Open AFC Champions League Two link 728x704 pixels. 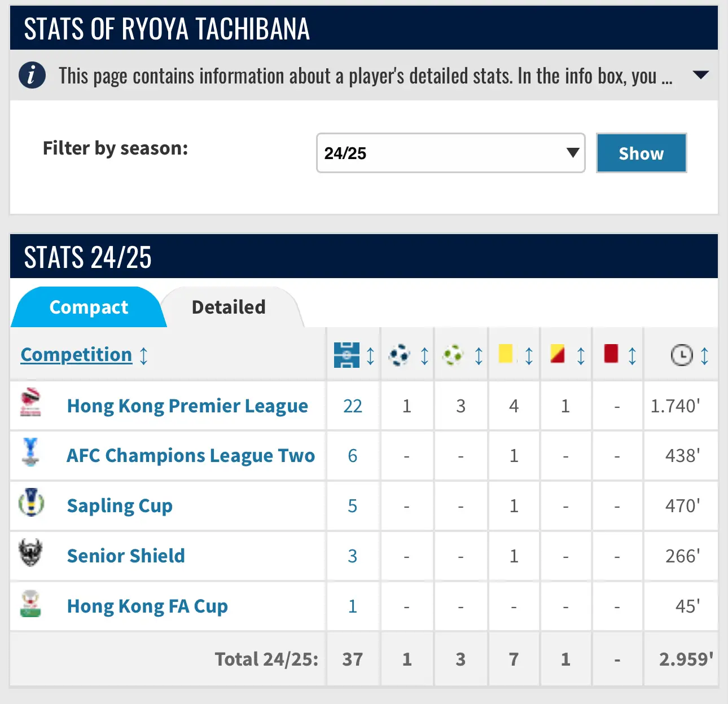tap(191, 455)
